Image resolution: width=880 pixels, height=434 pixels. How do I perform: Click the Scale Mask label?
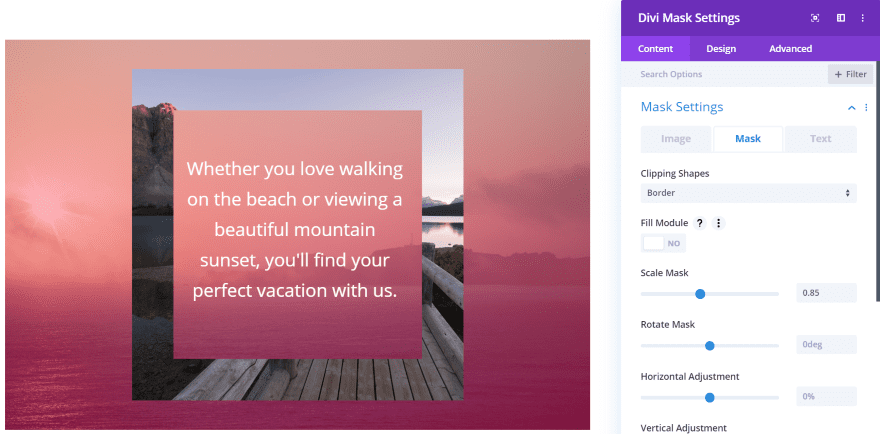664,273
